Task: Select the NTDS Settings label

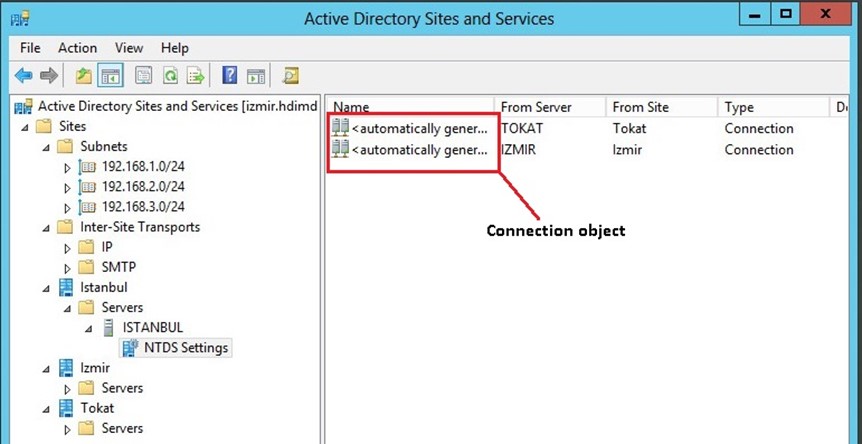Action: pyautogui.click(x=186, y=348)
